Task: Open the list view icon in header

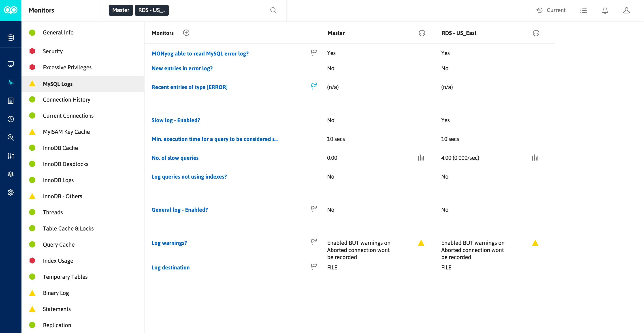Action: pos(584,10)
